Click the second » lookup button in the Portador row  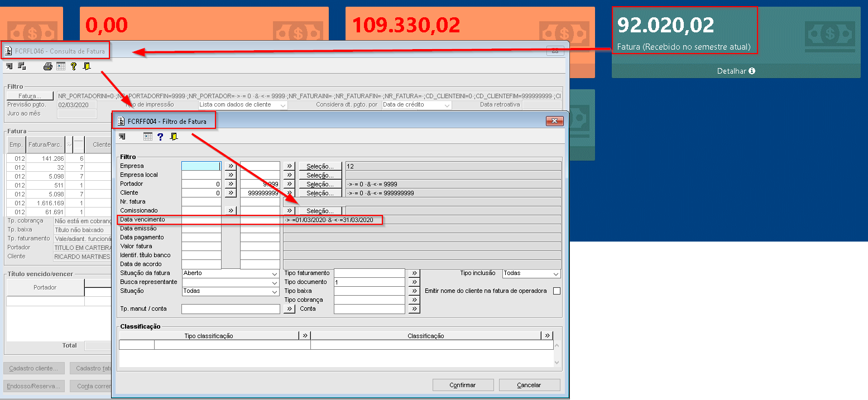click(289, 184)
